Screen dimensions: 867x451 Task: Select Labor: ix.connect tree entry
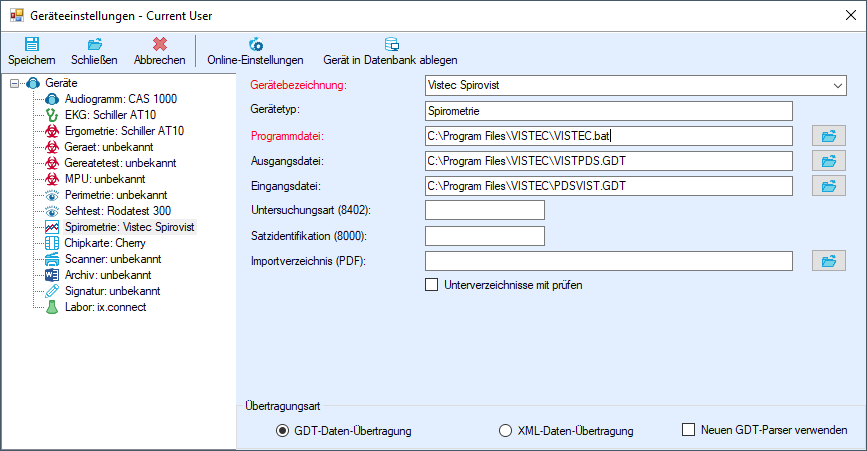point(105,307)
